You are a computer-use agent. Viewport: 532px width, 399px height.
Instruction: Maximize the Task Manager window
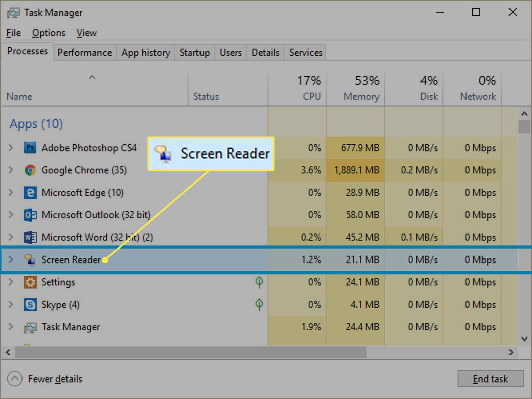tap(476, 12)
